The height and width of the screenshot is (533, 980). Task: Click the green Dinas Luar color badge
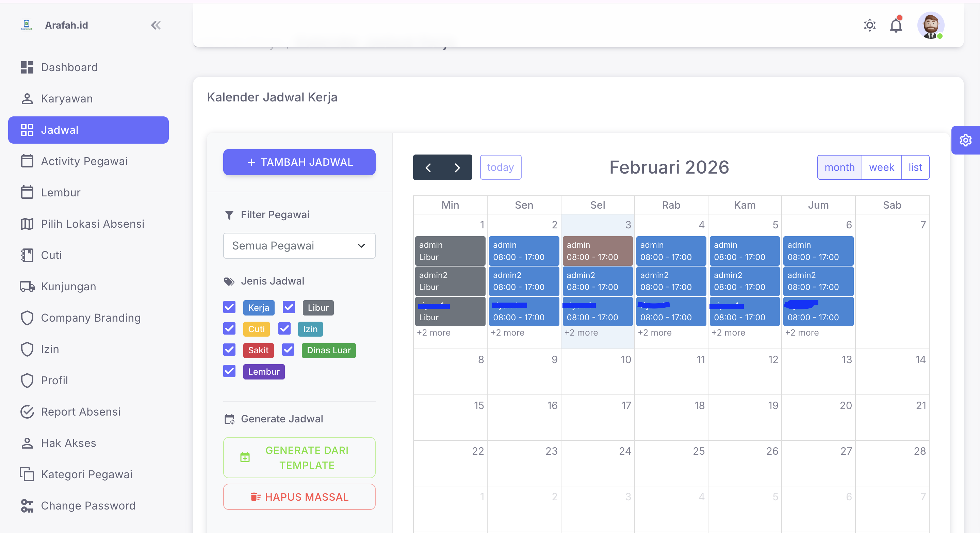pos(328,350)
